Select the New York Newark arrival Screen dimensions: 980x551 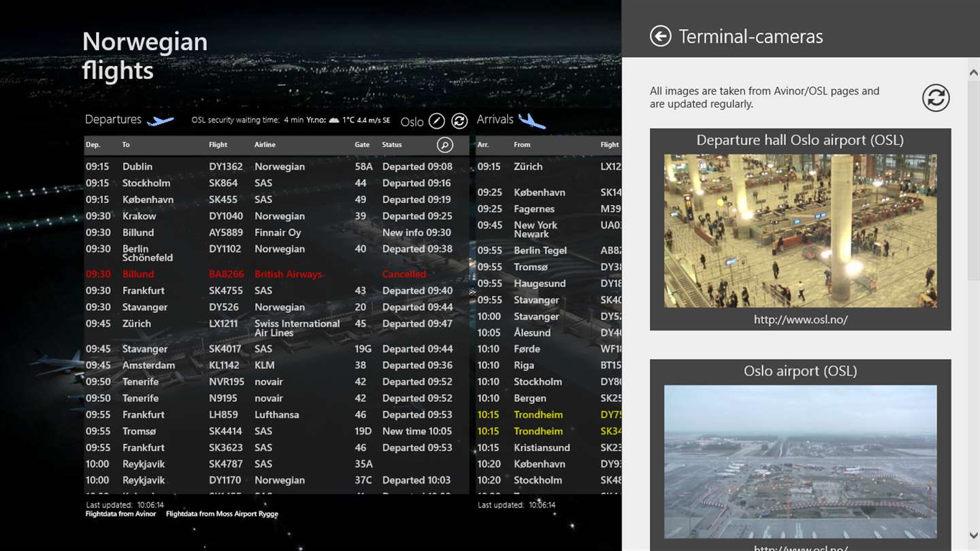click(x=536, y=229)
